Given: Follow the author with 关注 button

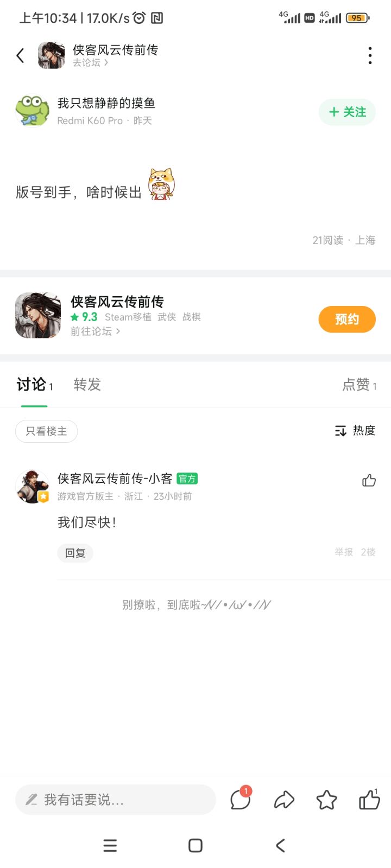Looking at the screenshot, I should pos(347,112).
